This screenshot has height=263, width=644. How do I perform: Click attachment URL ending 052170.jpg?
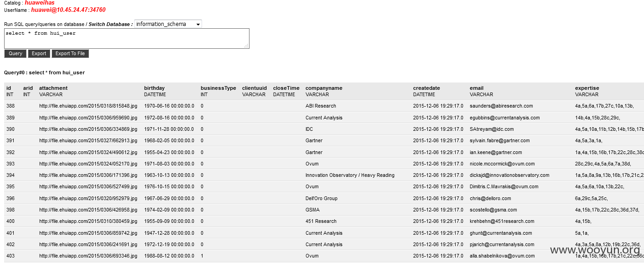88,164
